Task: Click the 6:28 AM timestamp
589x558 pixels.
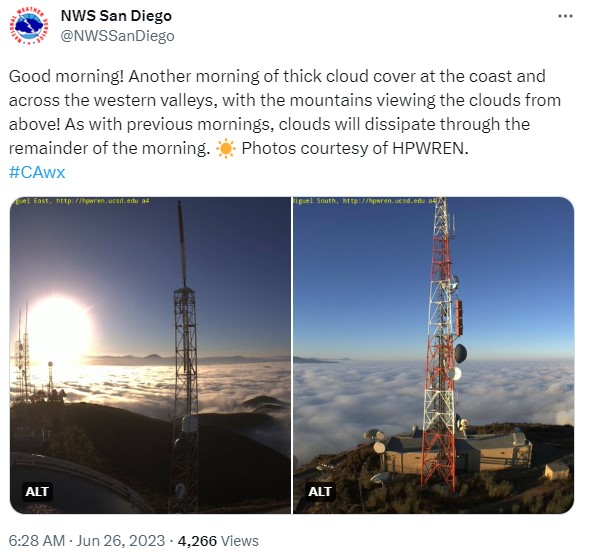Action: coord(37,541)
